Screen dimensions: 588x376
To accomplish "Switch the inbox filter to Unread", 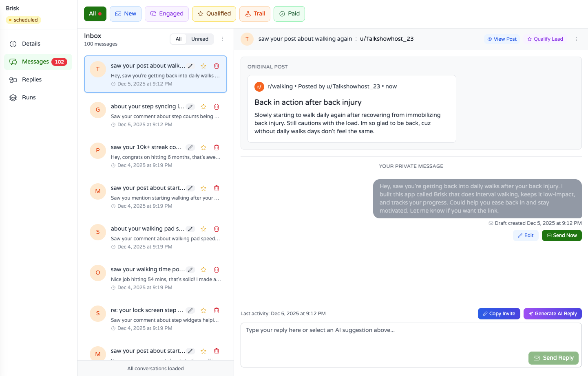I will [200, 39].
